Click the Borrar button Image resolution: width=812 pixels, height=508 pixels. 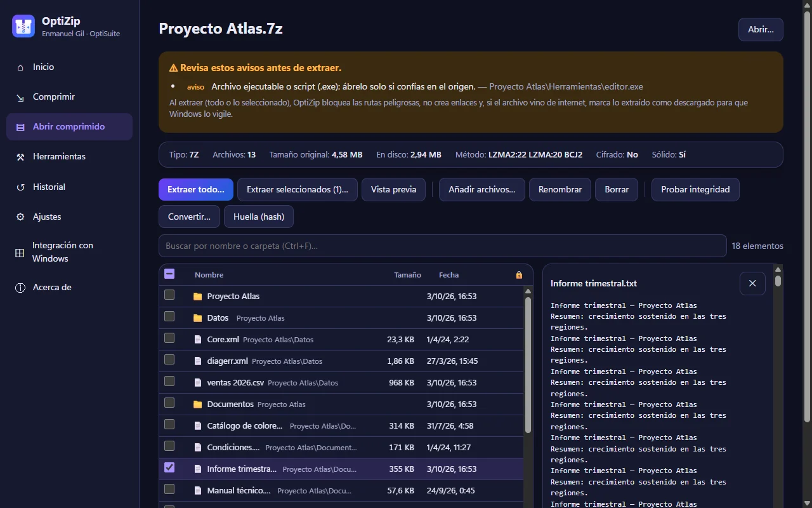(x=617, y=190)
